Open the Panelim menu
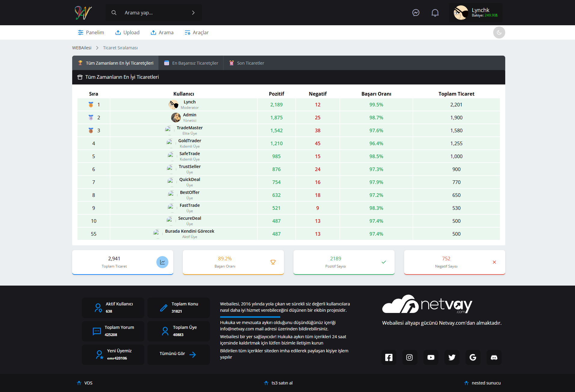The image size is (575, 392). pyautogui.click(x=91, y=32)
